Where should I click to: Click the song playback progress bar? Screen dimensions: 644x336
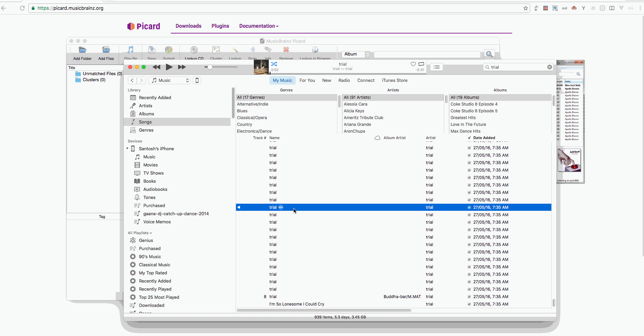click(x=348, y=73)
